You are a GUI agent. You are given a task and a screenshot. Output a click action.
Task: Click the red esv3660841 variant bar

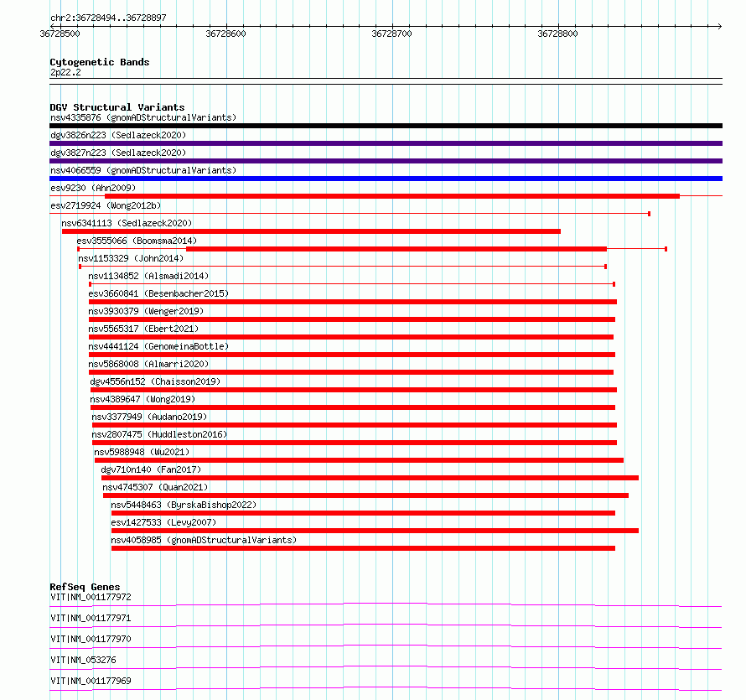point(353,302)
